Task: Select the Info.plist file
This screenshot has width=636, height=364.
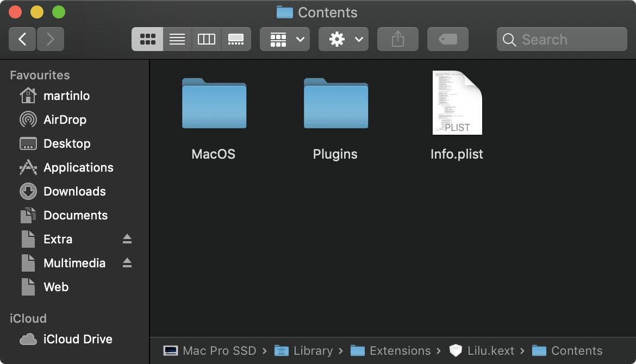Action: coord(457,103)
